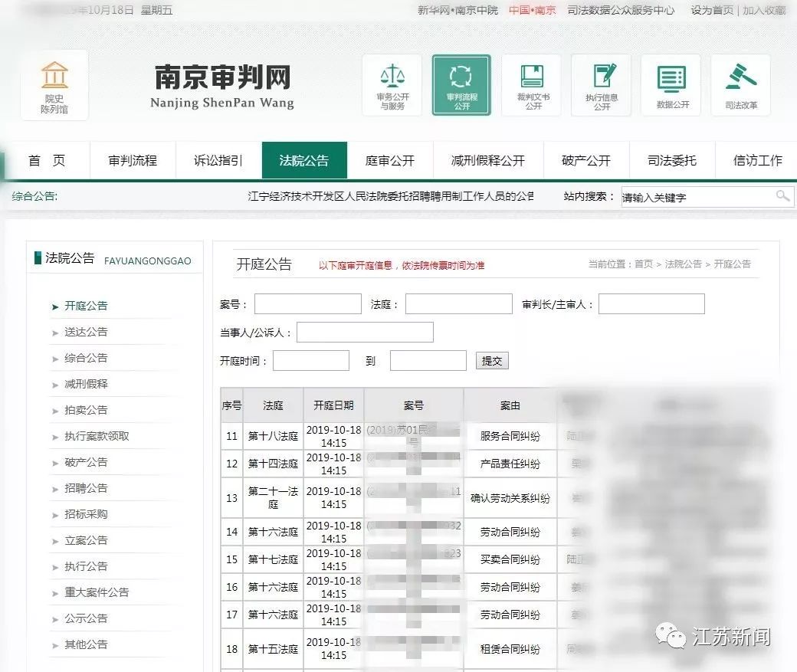Click the 开庭日期 column header
This screenshot has width=797, height=672.
click(333, 405)
